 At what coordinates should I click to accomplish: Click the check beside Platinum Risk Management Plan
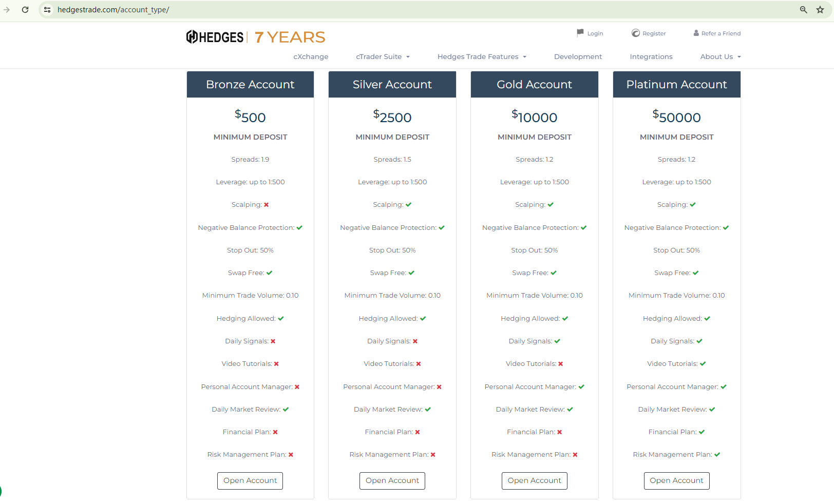coord(717,455)
